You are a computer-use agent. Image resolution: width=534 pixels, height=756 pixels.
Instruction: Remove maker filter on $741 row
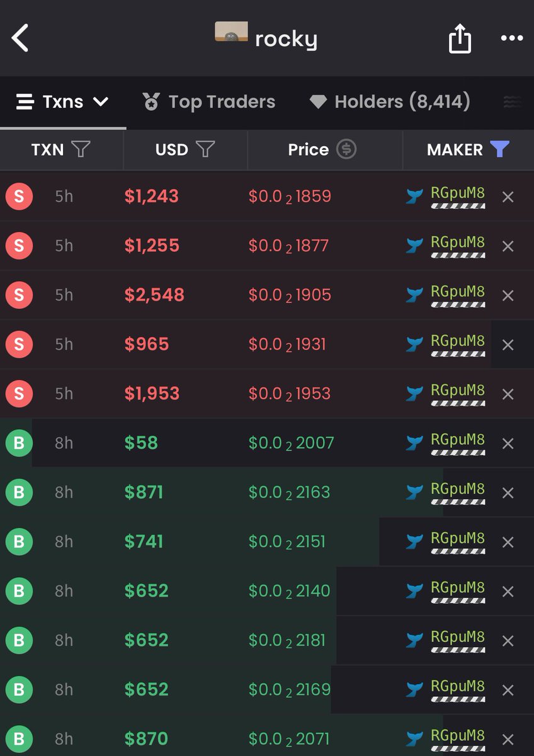[508, 542]
